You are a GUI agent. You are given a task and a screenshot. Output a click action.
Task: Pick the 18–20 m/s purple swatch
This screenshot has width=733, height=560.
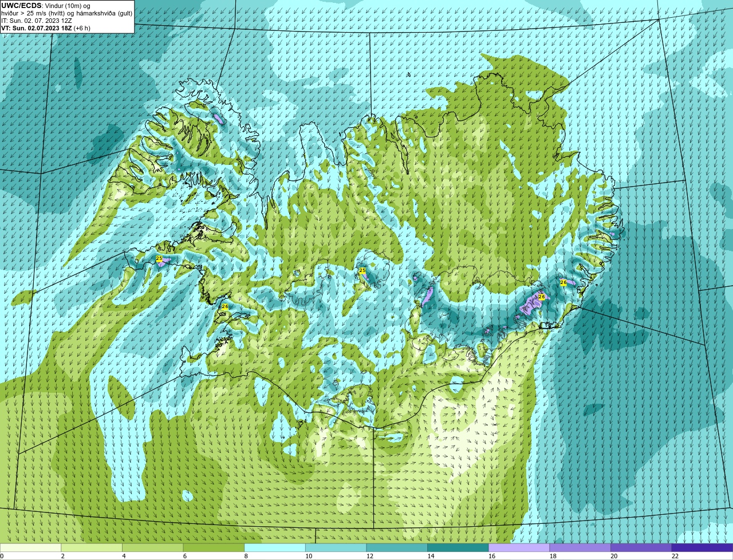coord(580,547)
